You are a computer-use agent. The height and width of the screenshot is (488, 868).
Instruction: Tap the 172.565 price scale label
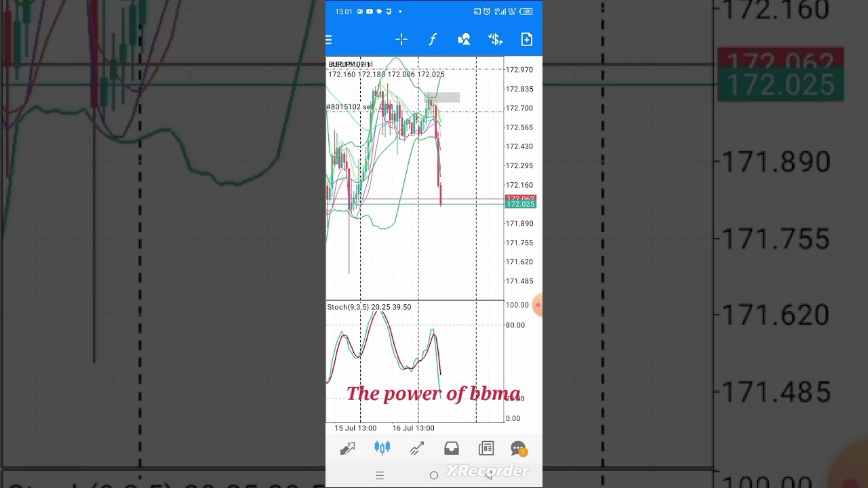[x=519, y=127]
